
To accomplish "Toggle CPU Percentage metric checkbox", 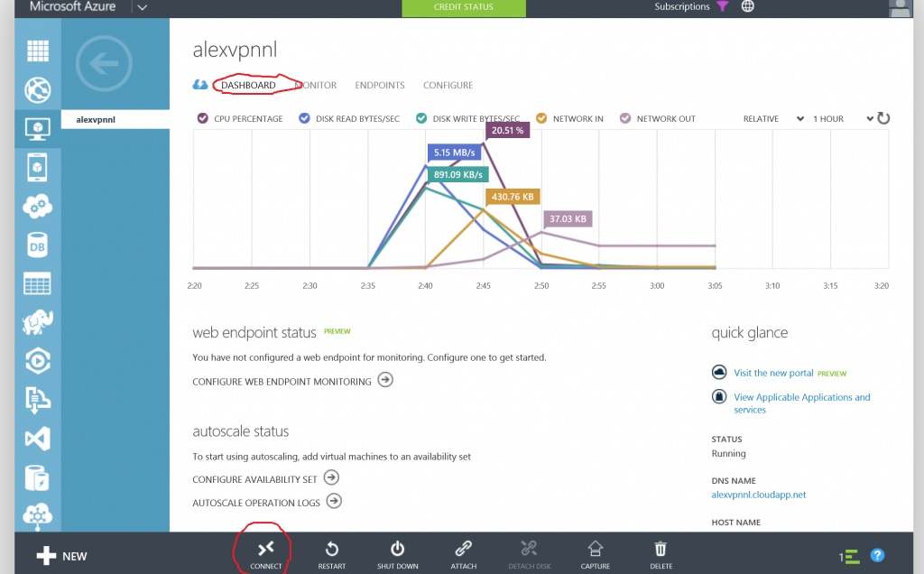I will (x=203, y=118).
